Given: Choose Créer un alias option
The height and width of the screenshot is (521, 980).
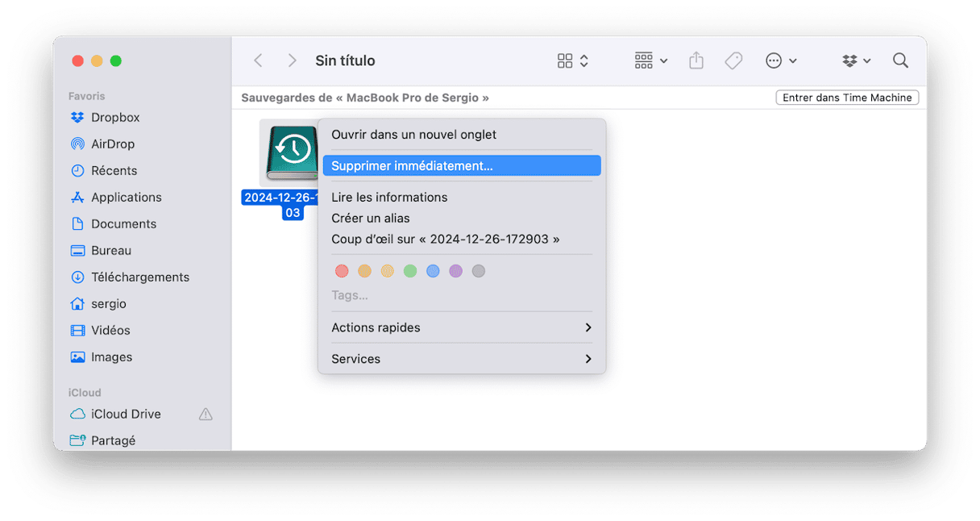Looking at the screenshot, I should tap(371, 218).
